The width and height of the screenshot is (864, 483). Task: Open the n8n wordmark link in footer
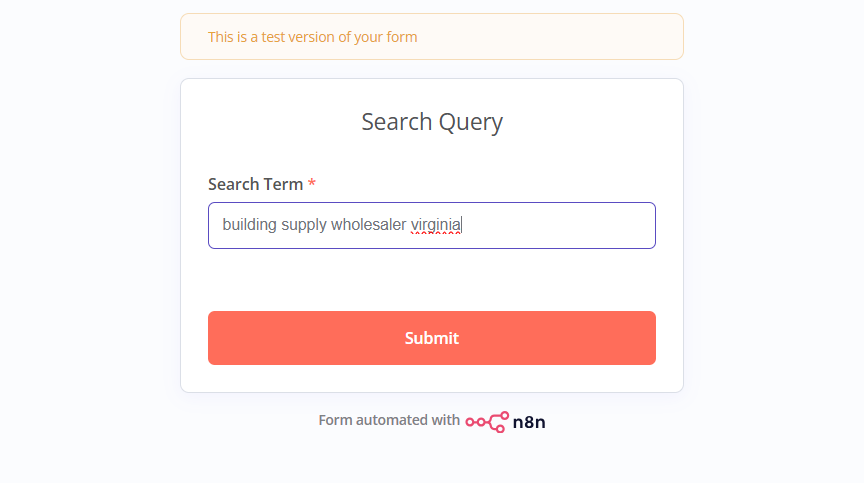(529, 422)
